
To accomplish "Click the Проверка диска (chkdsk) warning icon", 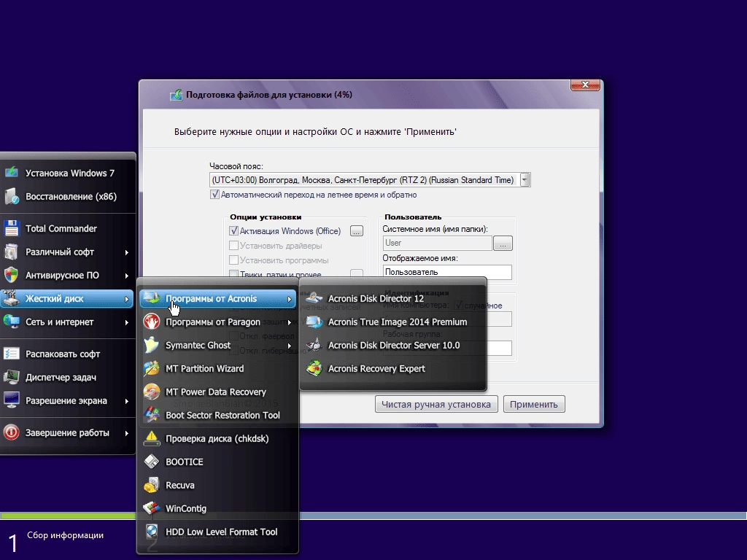I will pos(152,438).
